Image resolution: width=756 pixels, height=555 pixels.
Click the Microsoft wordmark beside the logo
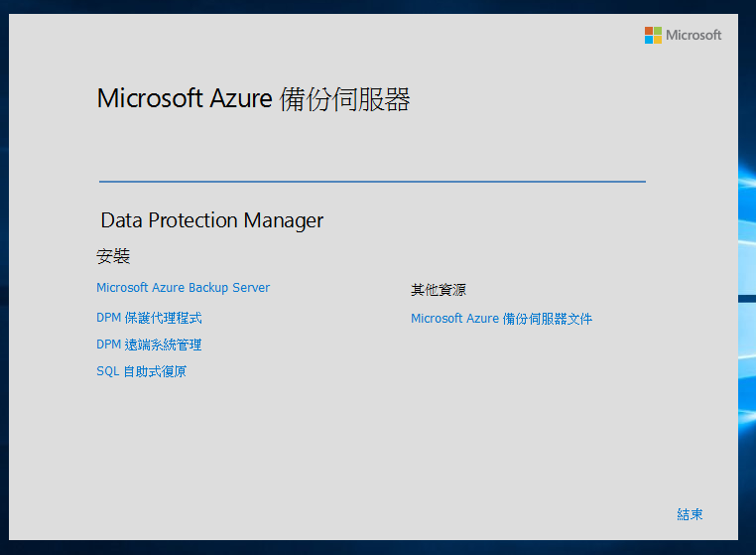[x=693, y=35]
